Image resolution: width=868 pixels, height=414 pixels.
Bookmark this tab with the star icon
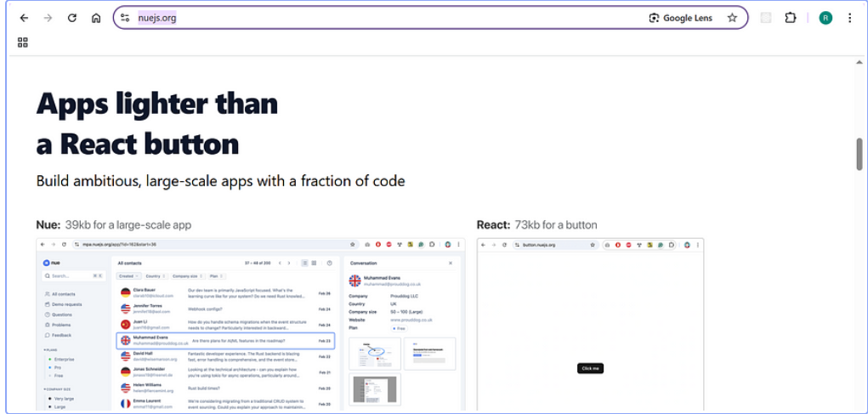[732, 18]
